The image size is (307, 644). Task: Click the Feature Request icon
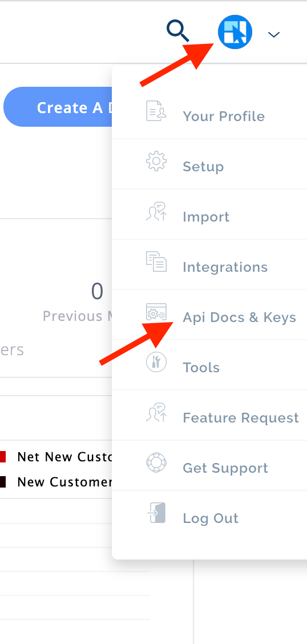(156, 412)
